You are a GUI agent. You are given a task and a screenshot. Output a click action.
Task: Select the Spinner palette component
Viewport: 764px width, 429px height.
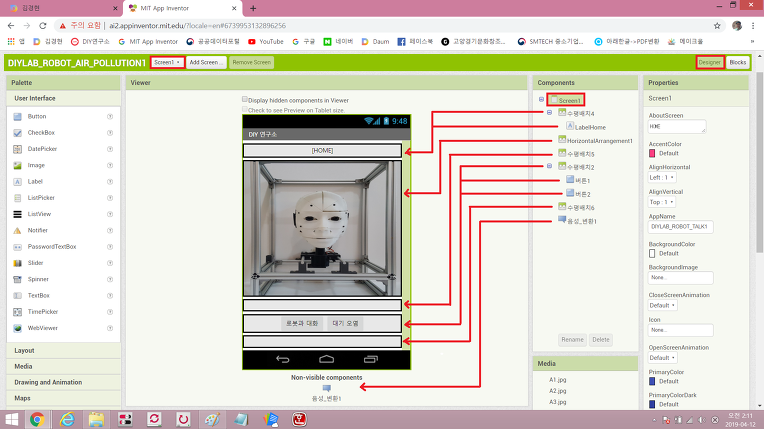38,279
